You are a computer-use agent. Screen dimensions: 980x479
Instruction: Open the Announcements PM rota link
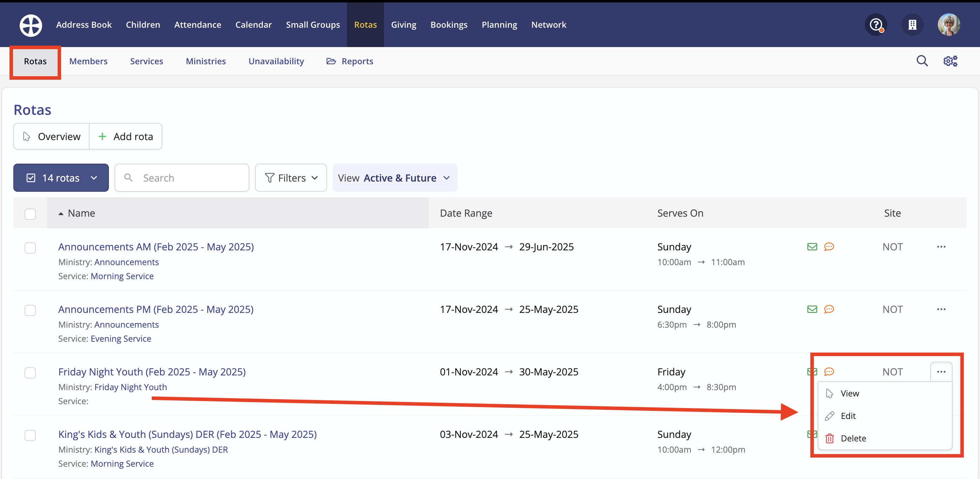click(x=156, y=309)
